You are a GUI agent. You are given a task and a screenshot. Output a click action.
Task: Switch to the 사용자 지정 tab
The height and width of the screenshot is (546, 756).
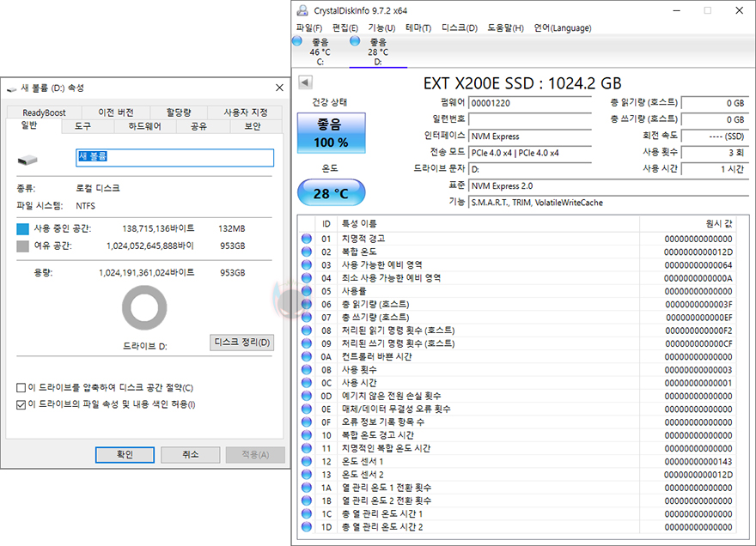pos(245,112)
